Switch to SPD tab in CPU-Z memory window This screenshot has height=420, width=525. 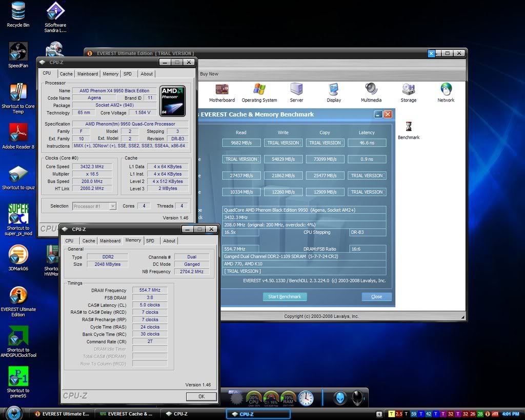[x=150, y=241]
